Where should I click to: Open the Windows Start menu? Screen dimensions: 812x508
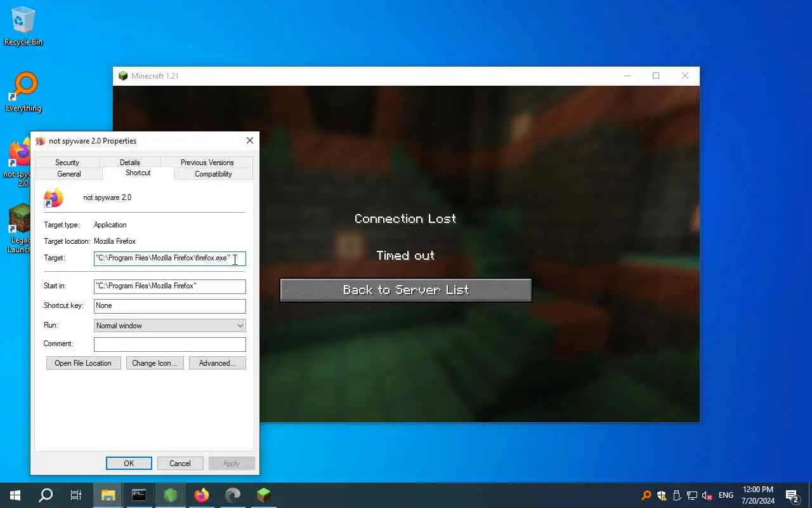tap(15, 495)
